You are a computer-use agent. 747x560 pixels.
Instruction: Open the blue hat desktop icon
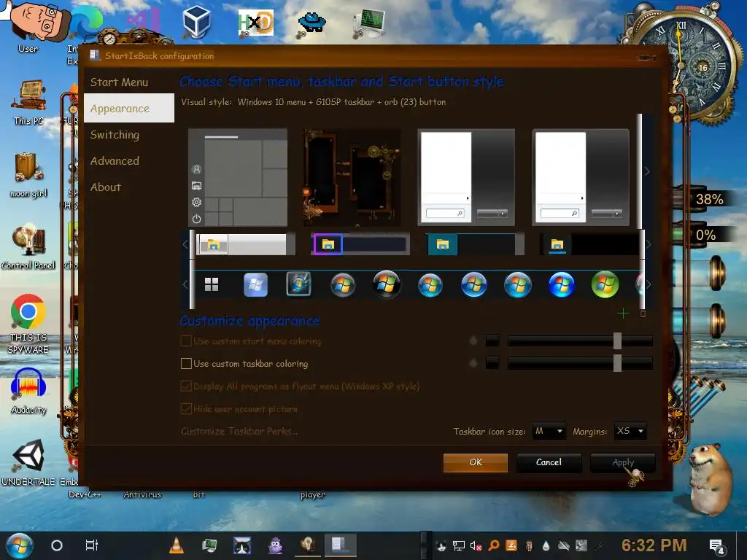pos(311,23)
